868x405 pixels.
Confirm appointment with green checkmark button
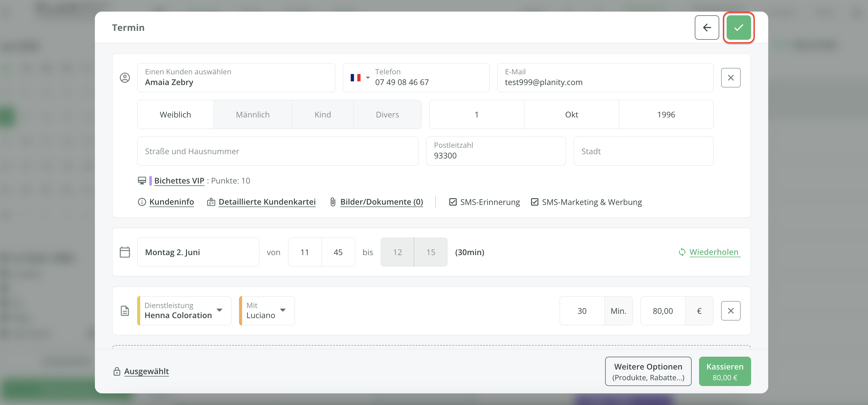tap(738, 28)
